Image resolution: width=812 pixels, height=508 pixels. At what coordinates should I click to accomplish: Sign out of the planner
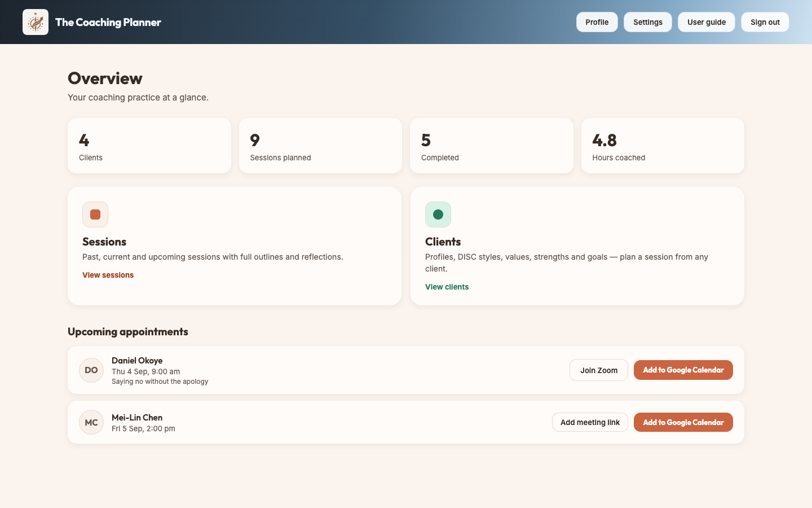click(765, 22)
